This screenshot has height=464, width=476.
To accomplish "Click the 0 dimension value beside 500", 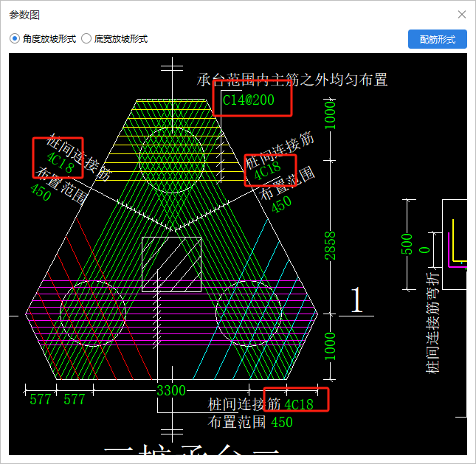I will click(x=424, y=250).
